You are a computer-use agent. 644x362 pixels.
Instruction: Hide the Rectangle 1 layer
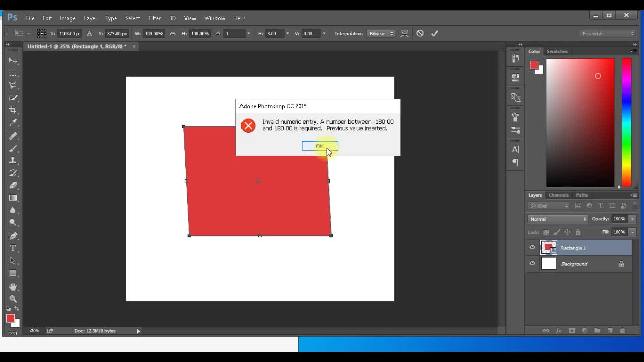pyautogui.click(x=532, y=247)
